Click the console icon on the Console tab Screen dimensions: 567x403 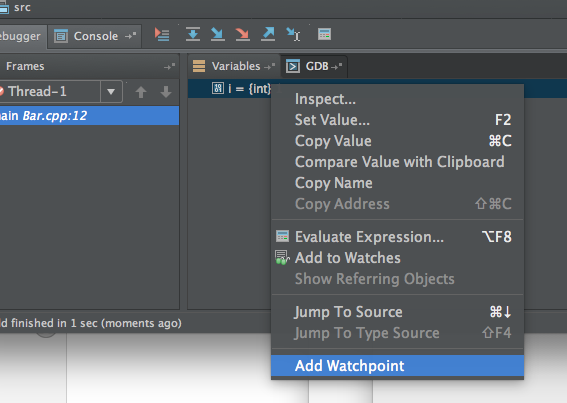pos(61,36)
